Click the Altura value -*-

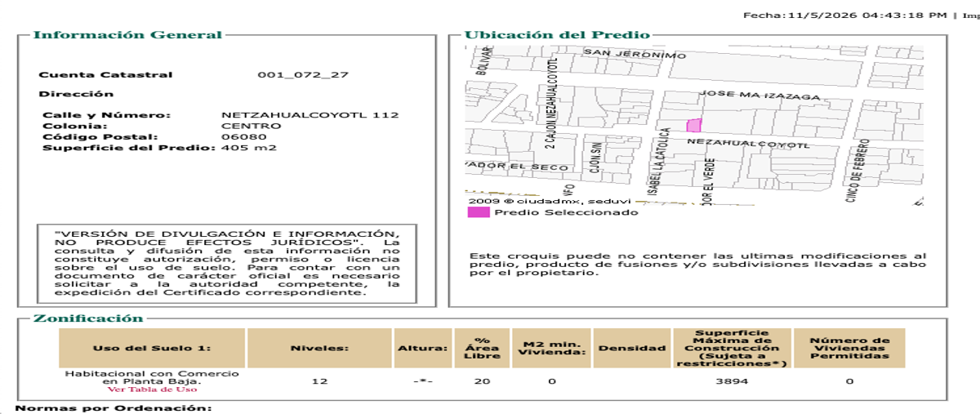pos(423,381)
